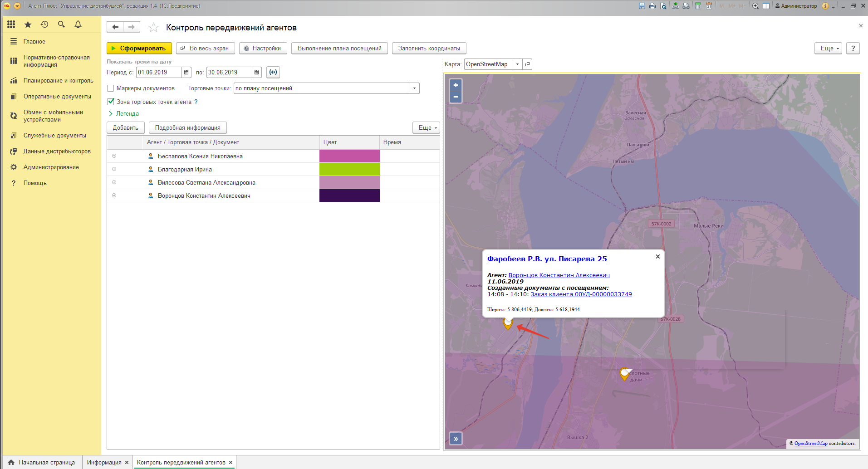
Task: Click the green color swatch for Благодарная Ирина
Action: [x=349, y=169]
